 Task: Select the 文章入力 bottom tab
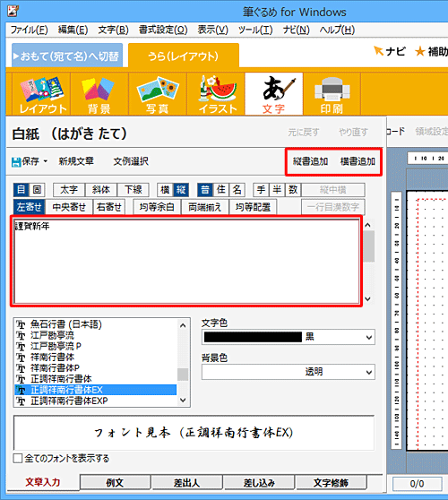[x=43, y=482]
